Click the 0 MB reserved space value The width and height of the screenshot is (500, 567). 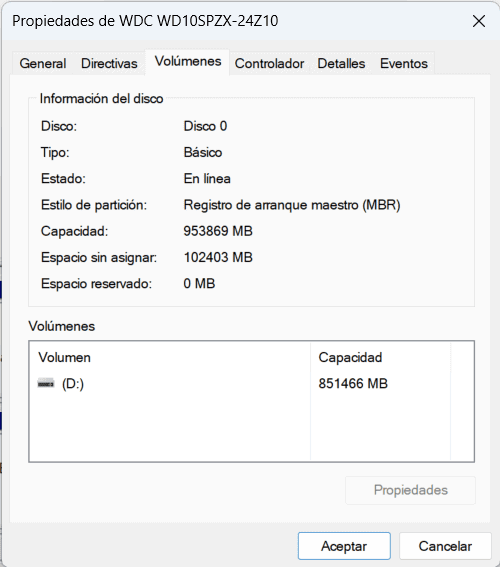tap(199, 284)
